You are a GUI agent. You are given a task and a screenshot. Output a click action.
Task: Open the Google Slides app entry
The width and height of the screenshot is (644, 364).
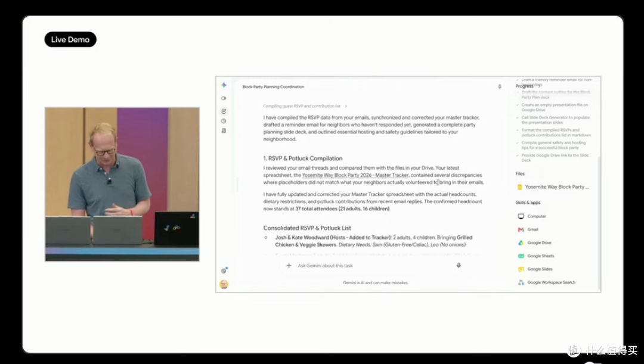(535, 269)
